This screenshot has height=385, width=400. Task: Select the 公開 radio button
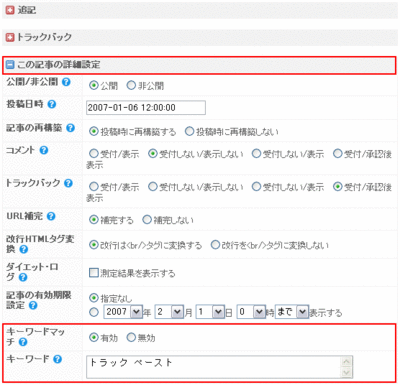point(94,86)
